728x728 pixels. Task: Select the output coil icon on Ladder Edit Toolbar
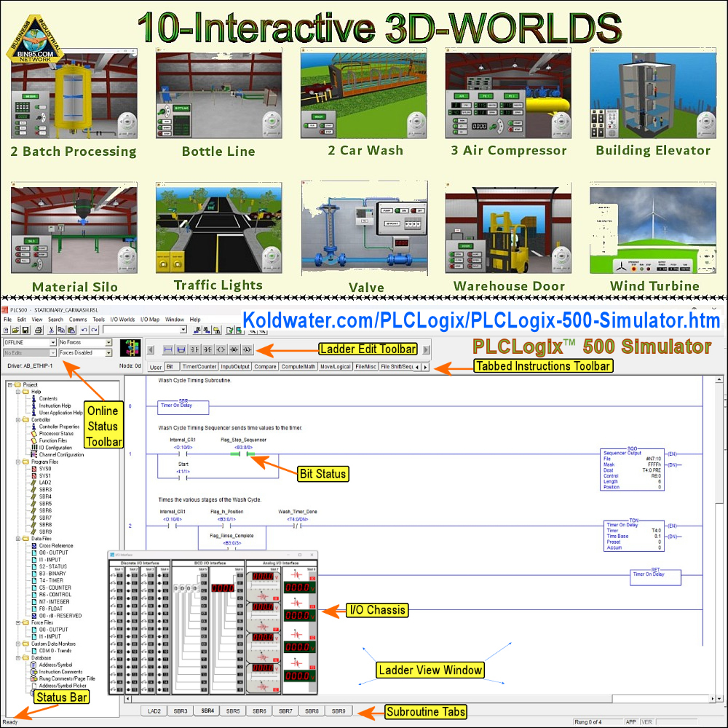click(x=221, y=349)
